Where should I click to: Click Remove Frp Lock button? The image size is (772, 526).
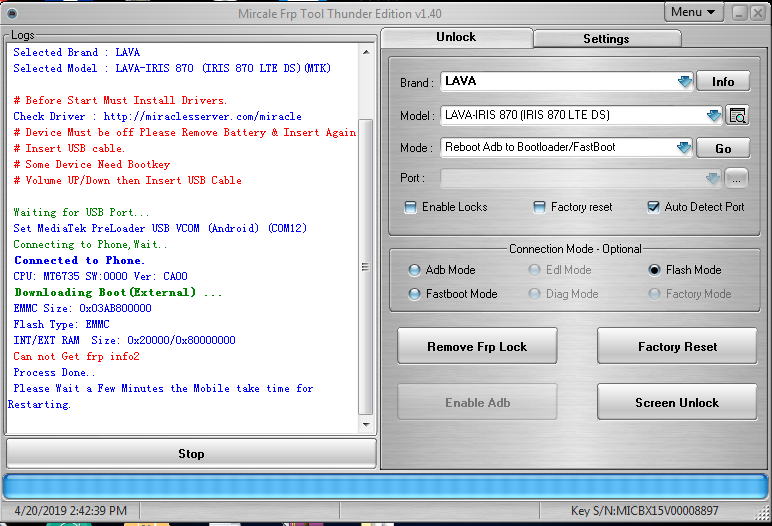click(x=477, y=346)
